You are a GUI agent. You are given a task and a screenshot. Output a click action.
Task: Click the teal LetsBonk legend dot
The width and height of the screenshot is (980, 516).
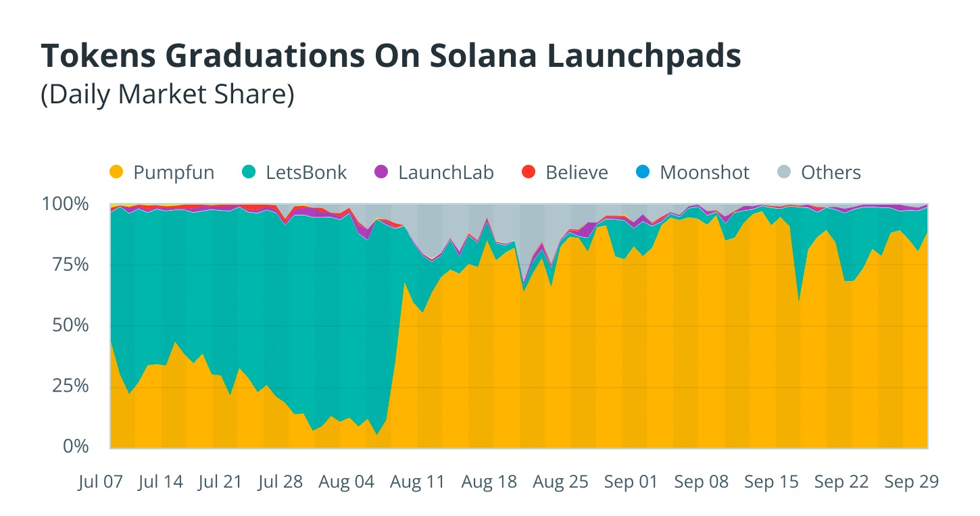pos(249,172)
